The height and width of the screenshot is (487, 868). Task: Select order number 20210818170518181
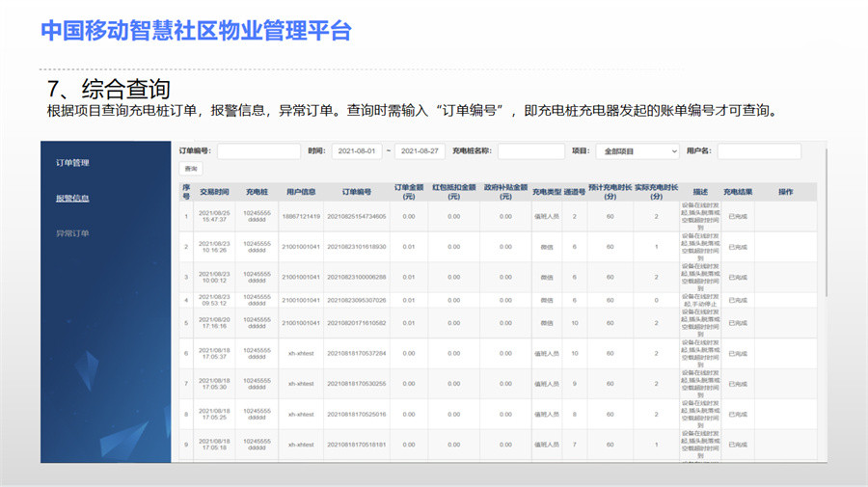pos(357,445)
